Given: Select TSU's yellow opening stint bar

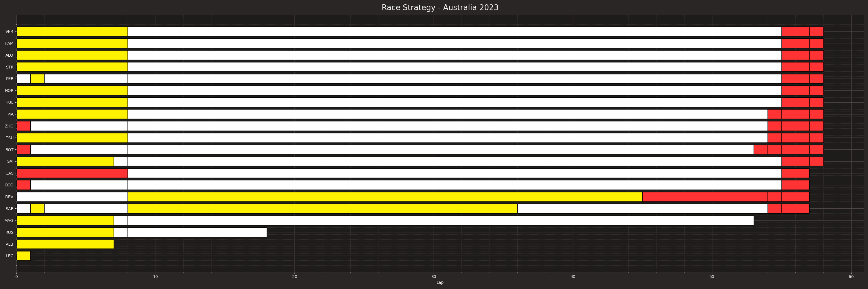Looking at the screenshot, I should pyautogui.click(x=72, y=138).
